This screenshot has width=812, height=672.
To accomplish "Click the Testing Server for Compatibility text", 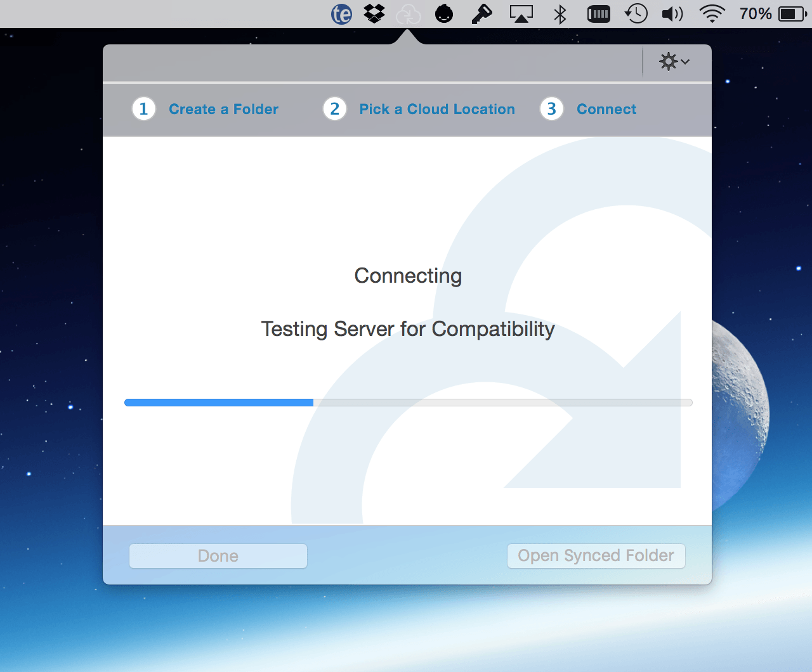I will [408, 329].
